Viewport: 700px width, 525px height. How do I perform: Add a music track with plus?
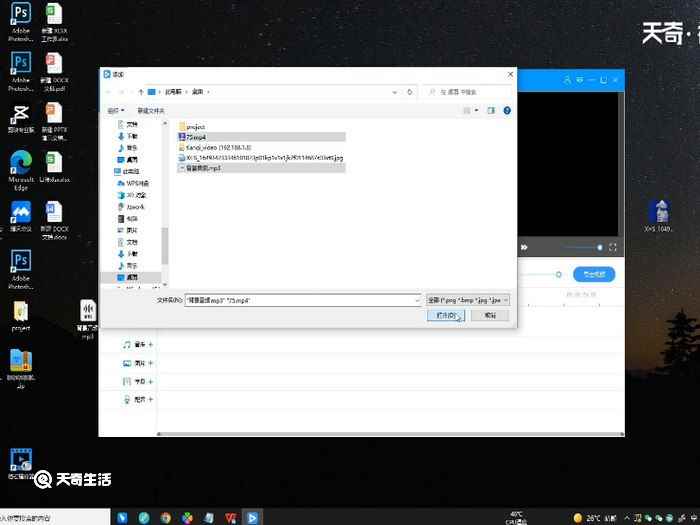[151, 344]
